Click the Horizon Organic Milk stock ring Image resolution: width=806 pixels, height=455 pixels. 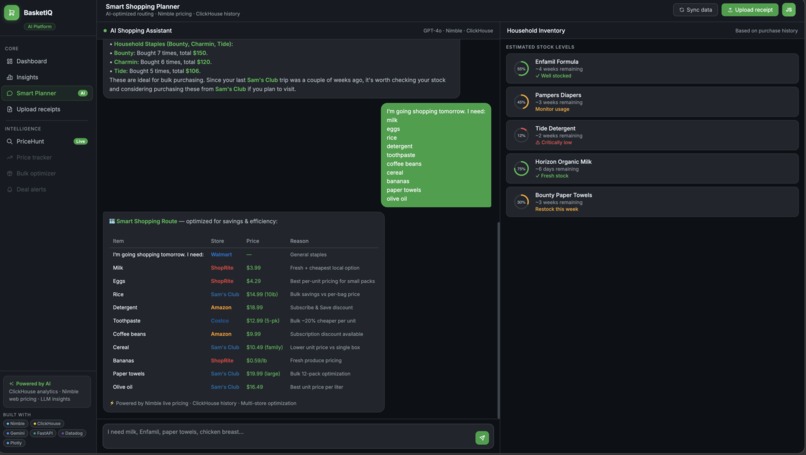(521, 168)
